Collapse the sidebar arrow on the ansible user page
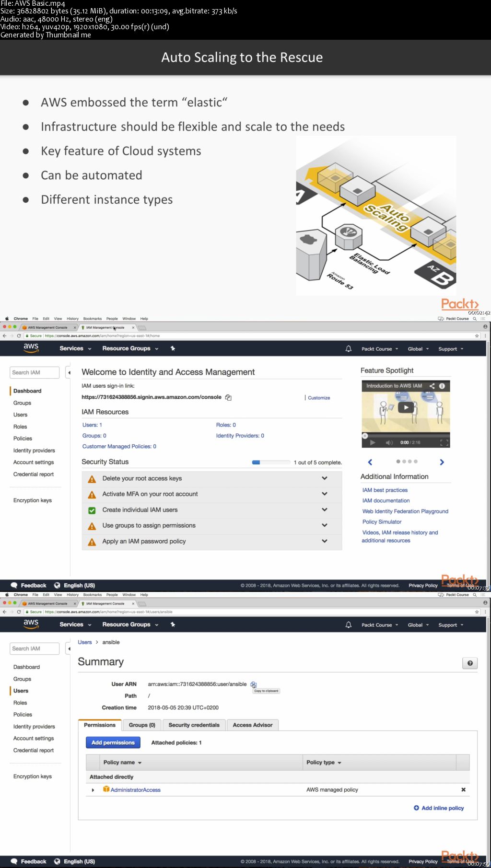Viewport: 491px width, 868px height. tap(69, 648)
